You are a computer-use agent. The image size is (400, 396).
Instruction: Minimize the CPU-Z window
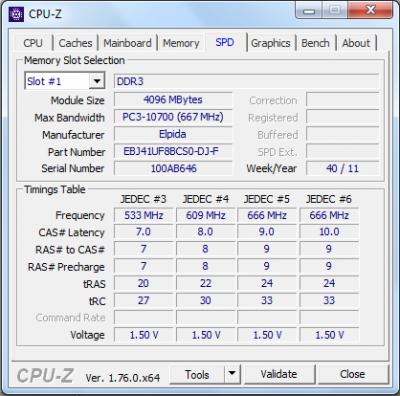coord(309,11)
